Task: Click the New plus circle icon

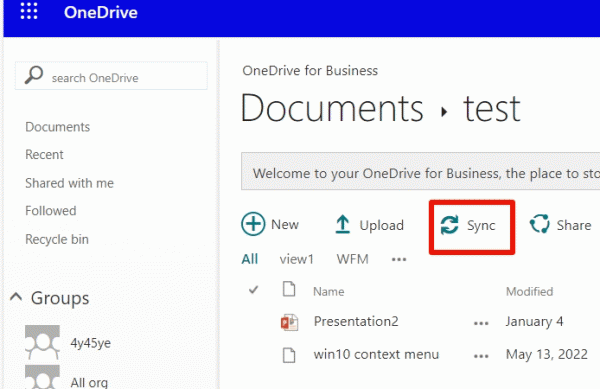Action: (x=253, y=224)
